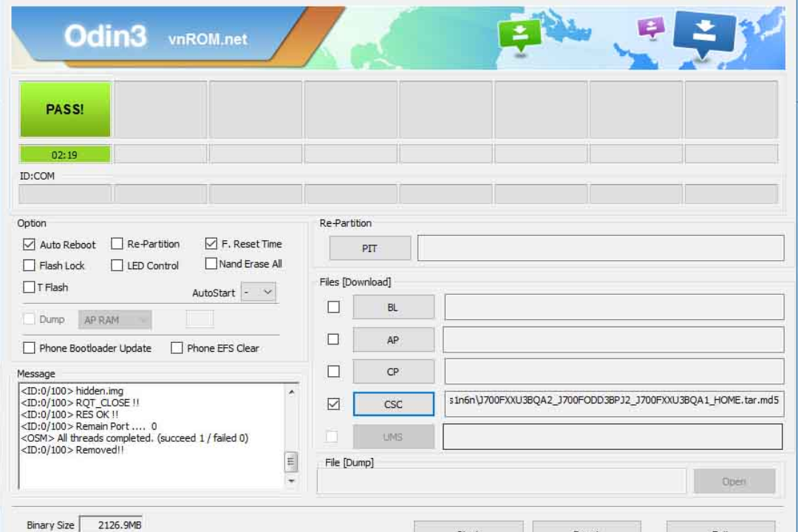Click the green PASS! status box
The image size is (798, 532).
[x=65, y=109]
